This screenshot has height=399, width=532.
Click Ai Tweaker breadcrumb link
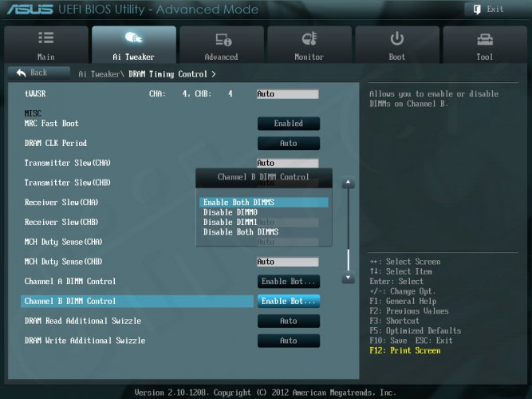click(x=100, y=74)
